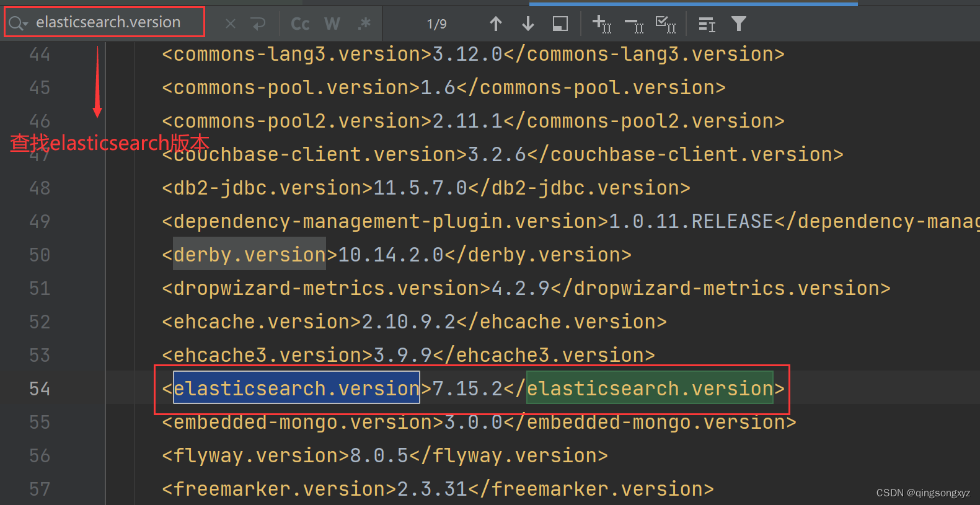
Task: Click flyway.version closing tag
Action: click(x=508, y=456)
